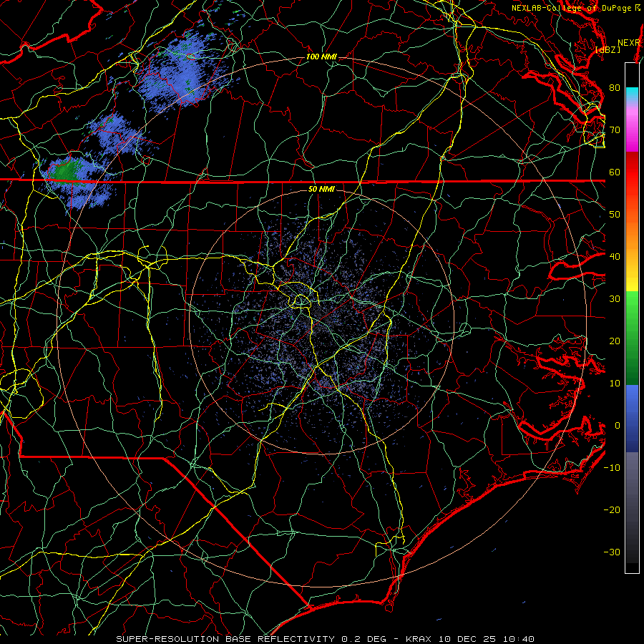
Task: Click the 20 dBZ scale value
Action: click(615, 341)
